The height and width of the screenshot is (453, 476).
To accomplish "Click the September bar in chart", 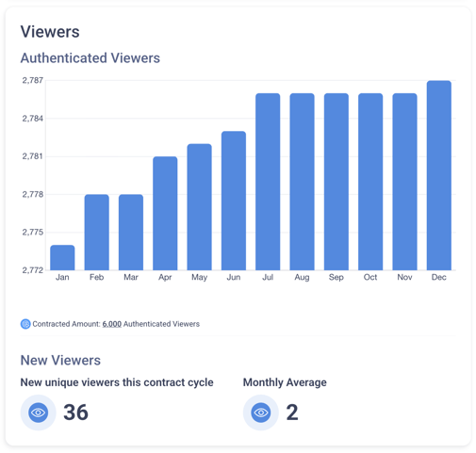I will point(336,182).
